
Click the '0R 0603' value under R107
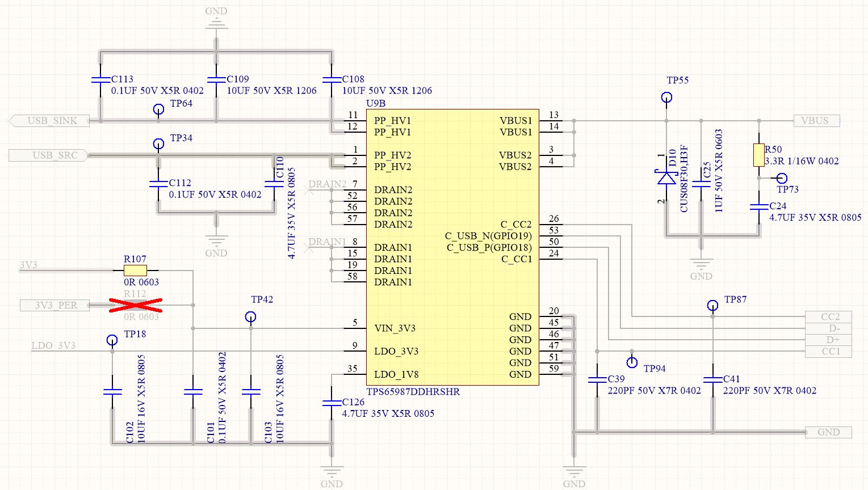141,282
